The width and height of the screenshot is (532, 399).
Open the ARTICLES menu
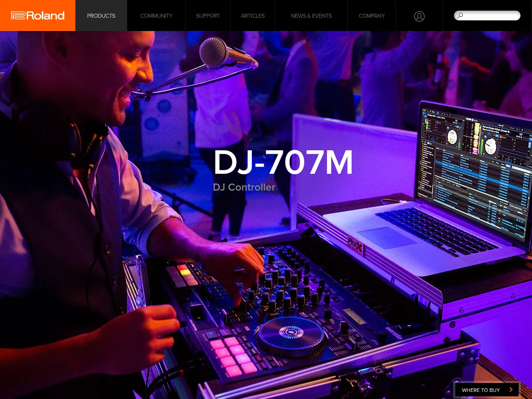[253, 16]
